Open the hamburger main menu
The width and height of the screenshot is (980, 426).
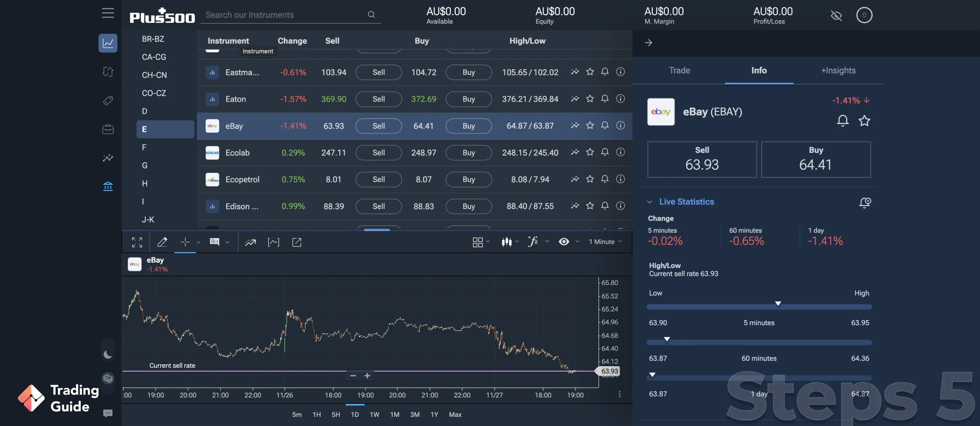coord(108,13)
